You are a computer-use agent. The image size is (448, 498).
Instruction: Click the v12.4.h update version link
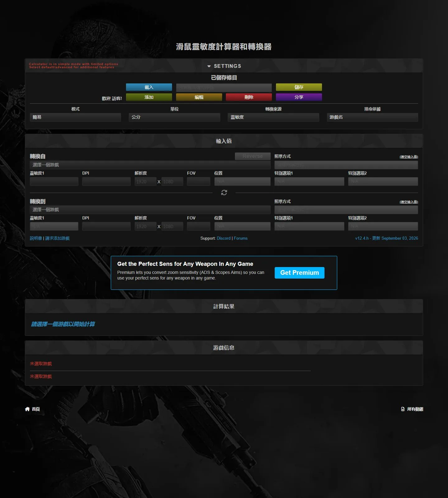(x=387, y=238)
